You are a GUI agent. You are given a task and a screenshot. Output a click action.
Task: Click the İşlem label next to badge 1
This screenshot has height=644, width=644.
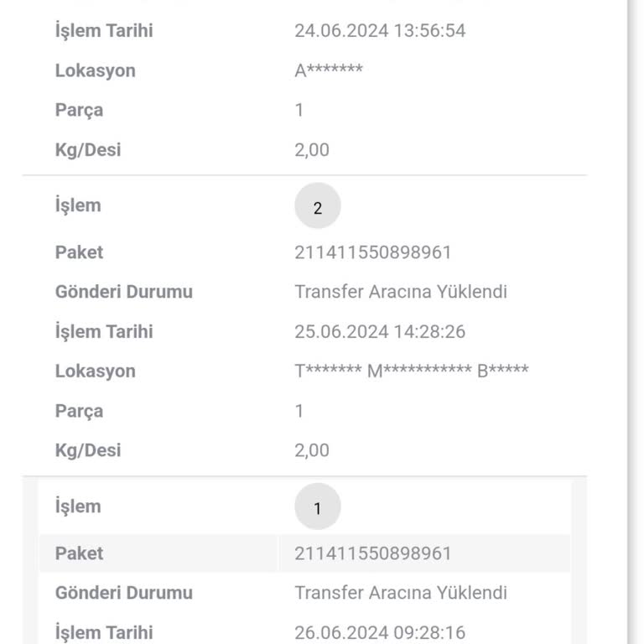click(x=78, y=506)
